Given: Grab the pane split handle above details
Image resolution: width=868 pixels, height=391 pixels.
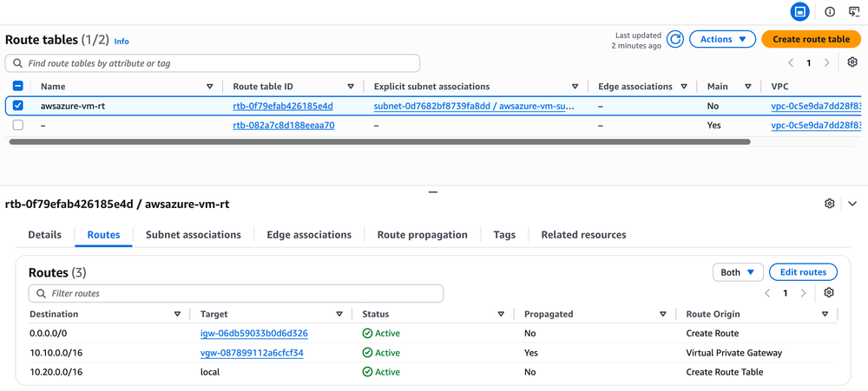Looking at the screenshot, I should 433,192.
